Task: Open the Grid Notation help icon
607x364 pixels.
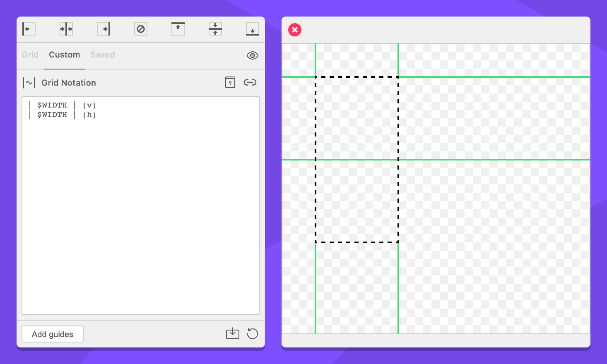Action: point(230,82)
